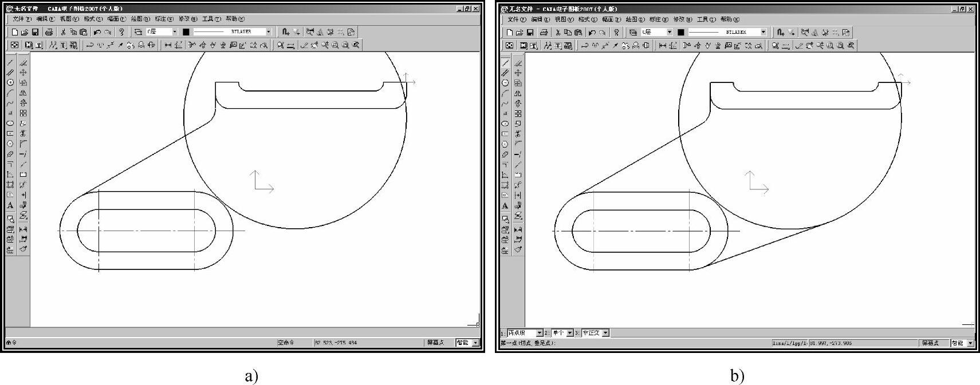Open 修改 menu in right window
The height and width of the screenshot is (385, 980).
[x=683, y=19]
